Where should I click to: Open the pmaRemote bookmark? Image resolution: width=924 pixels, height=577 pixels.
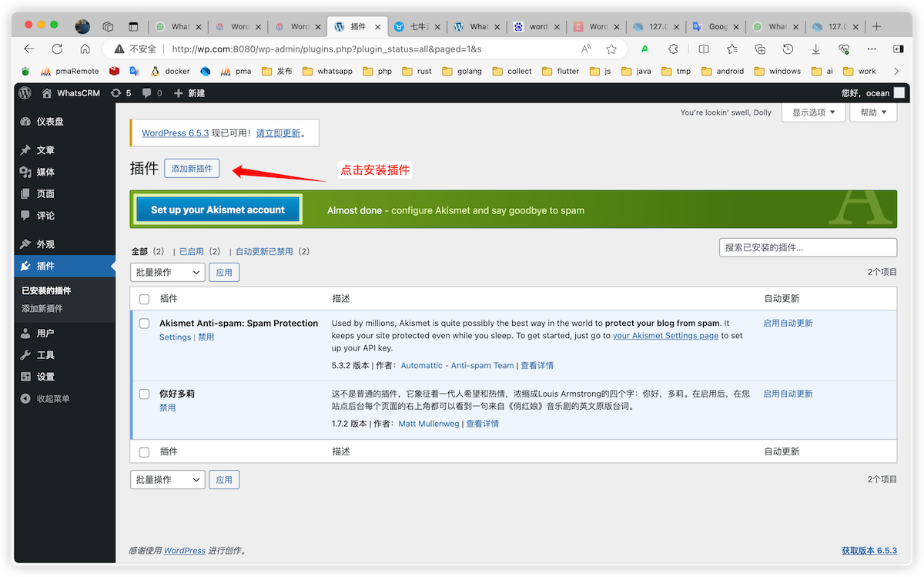click(69, 71)
